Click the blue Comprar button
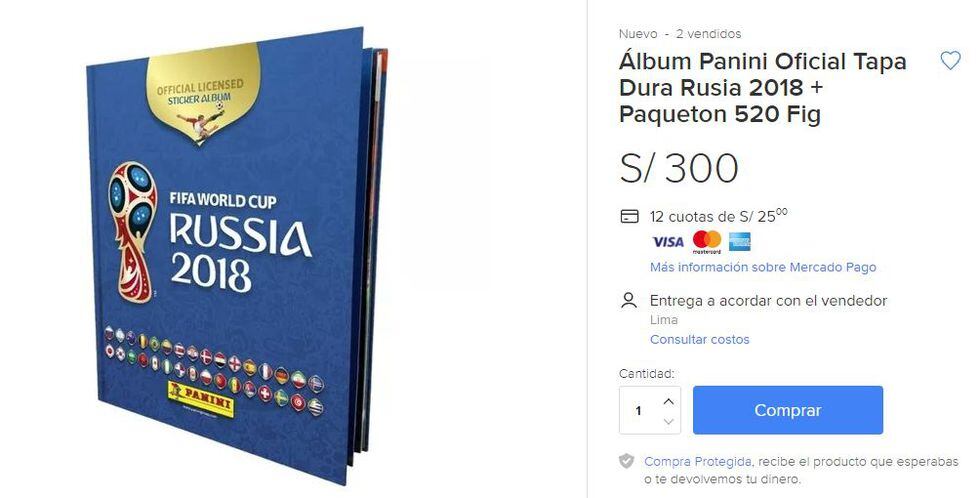This screenshot has height=498, width=980. point(788,410)
